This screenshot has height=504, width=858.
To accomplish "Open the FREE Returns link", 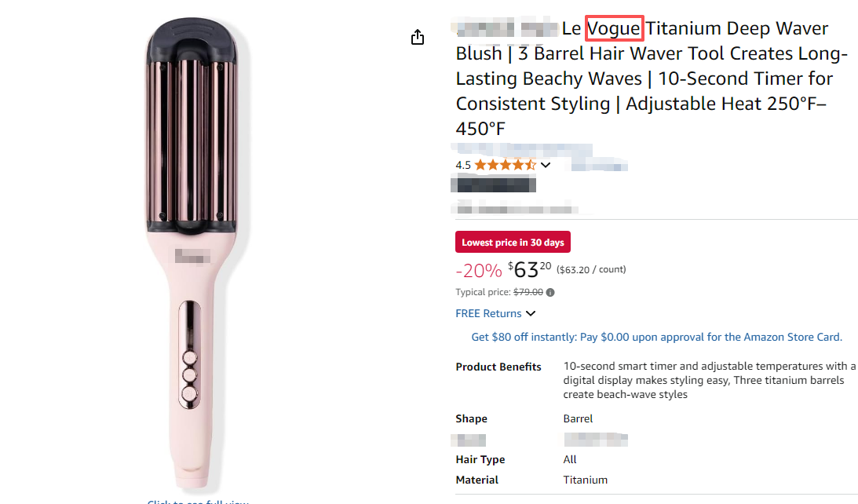I will point(488,313).
